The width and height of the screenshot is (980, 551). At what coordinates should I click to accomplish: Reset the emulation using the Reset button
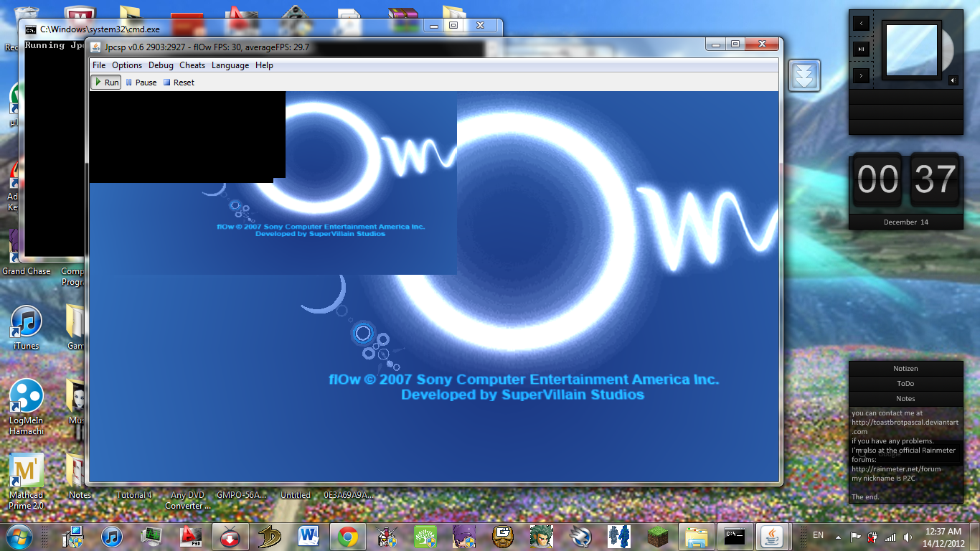point(179,83)
